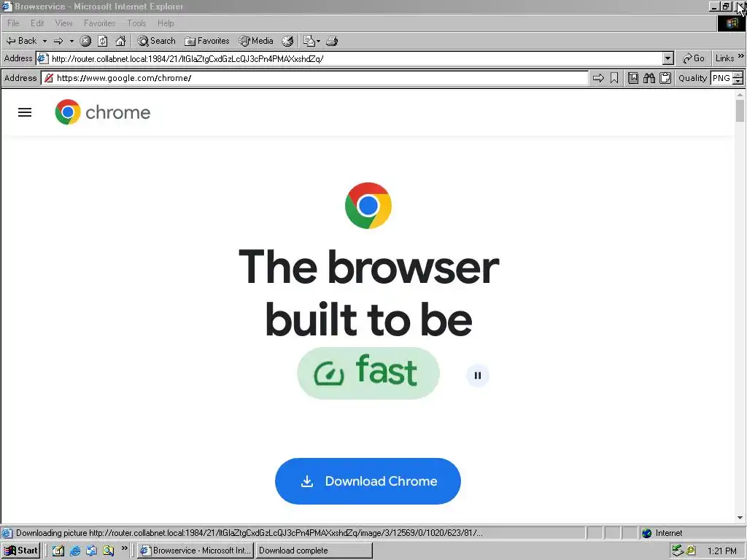This screenshot has width=747, height=560.
Task: Pause the animation with the pause button
Action: (477, 376)
